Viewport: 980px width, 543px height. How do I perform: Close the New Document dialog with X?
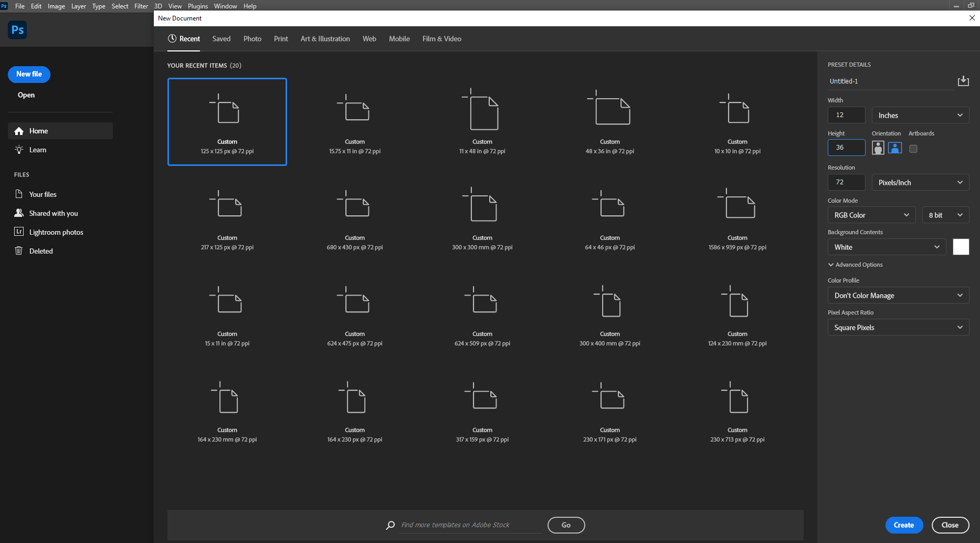(x=972, y=18)
